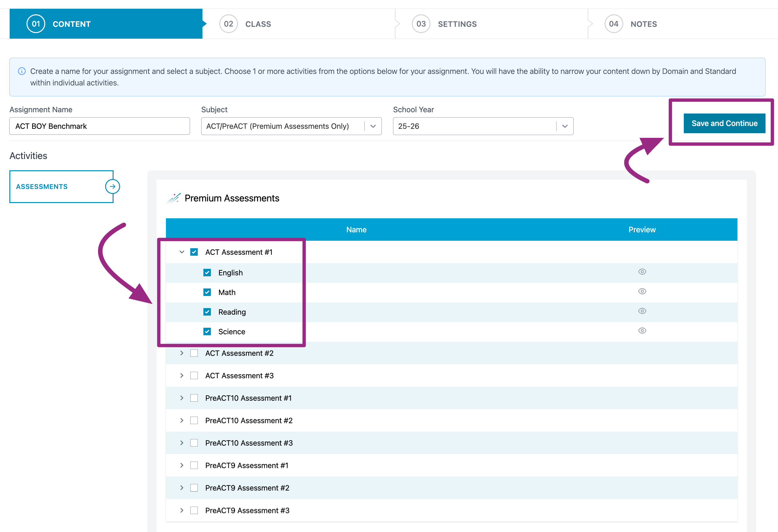Uncheck the Science checkbox
Image resolution: width=778 pixels, height=532 pixels.
point(207,331)
